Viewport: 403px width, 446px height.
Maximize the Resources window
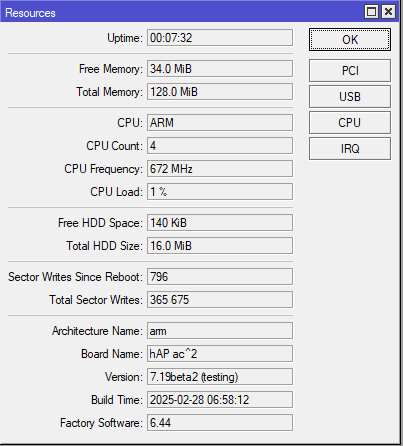[x=371, y=12]
